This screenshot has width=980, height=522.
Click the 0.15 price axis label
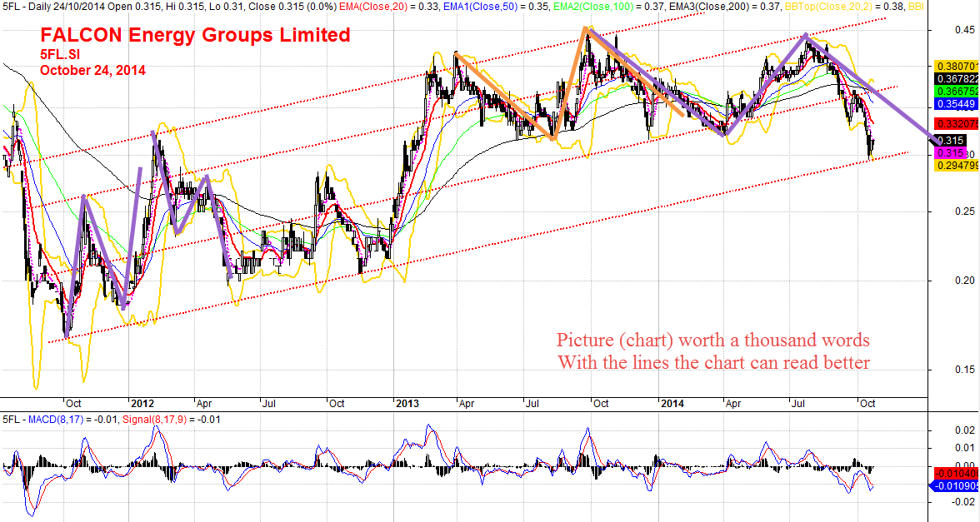click(964, 370)
